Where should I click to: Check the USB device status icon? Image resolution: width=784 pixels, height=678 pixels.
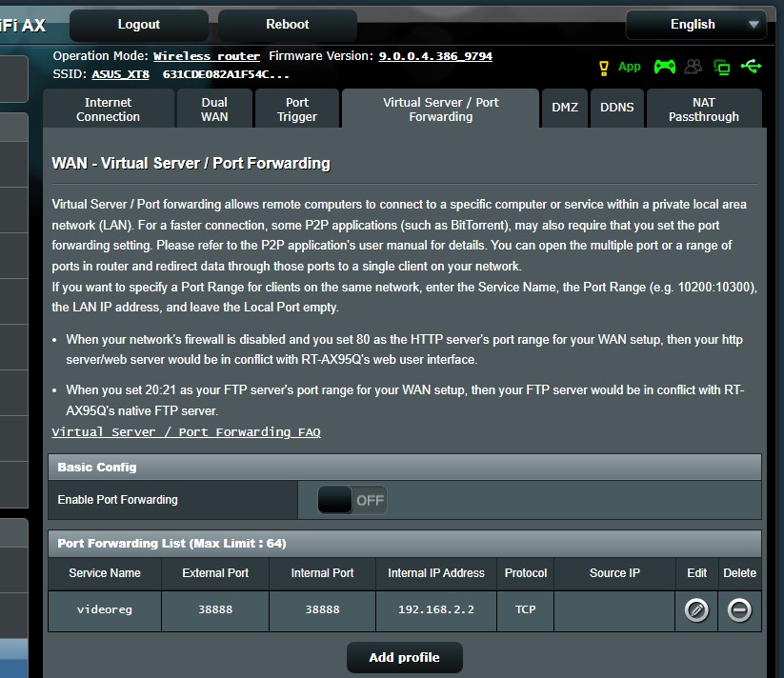pos(750,67)
